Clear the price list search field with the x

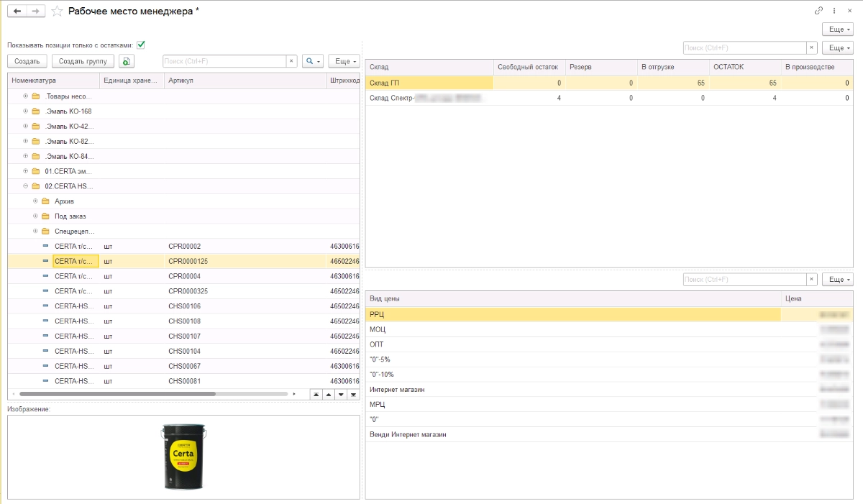[x=812, y=279]
